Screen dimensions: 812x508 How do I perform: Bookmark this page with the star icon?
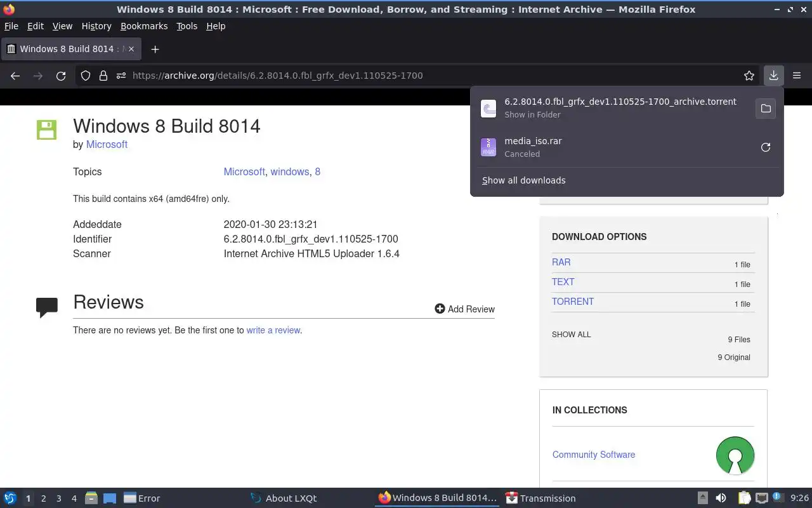pos(749,76)
